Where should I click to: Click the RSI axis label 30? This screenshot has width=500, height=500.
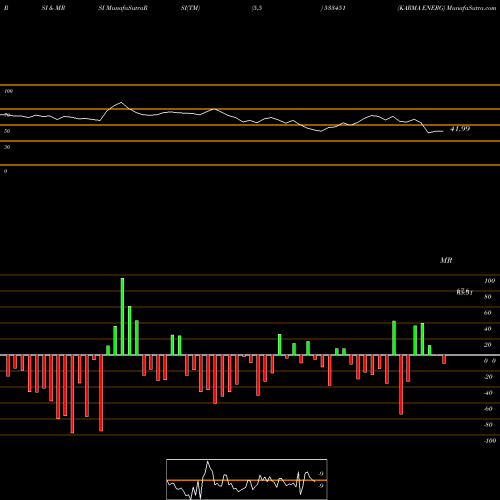pyautogui.click(x=7, y=147)
